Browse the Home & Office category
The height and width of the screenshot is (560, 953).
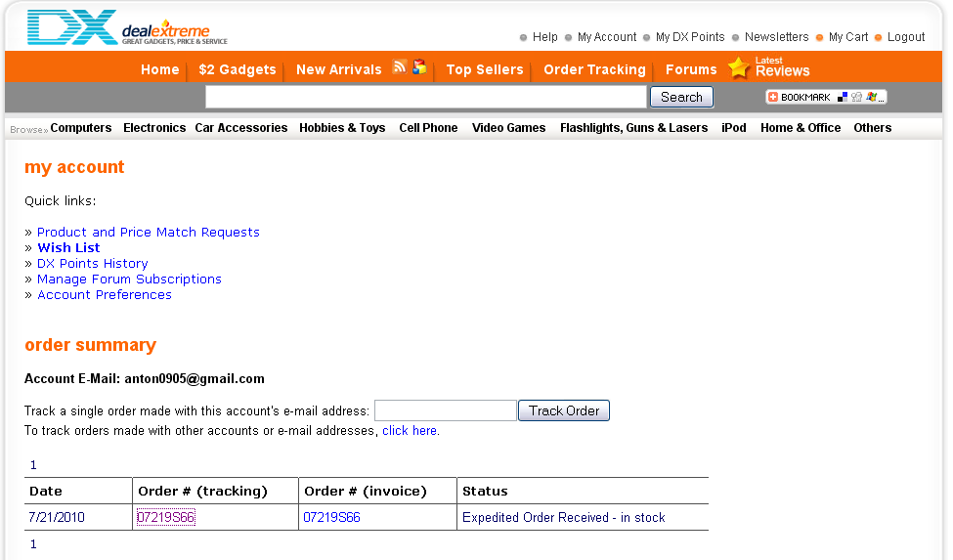[801, 128]
